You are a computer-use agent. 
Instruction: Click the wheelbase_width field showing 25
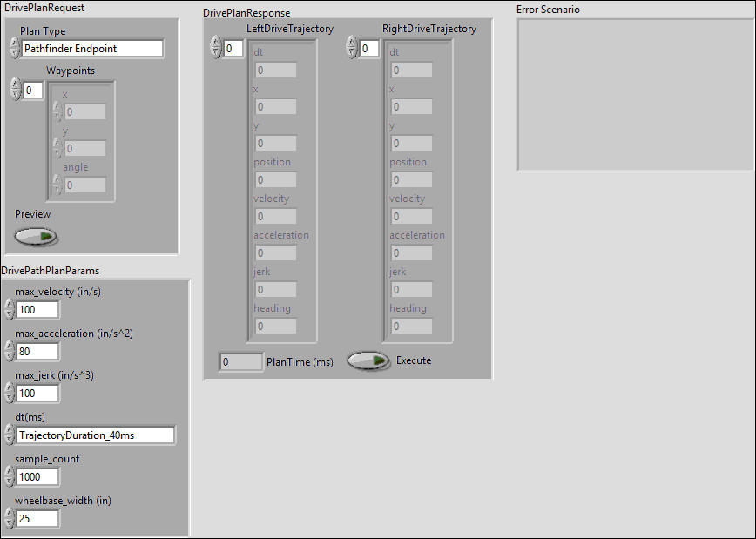(x=37, y=519)
